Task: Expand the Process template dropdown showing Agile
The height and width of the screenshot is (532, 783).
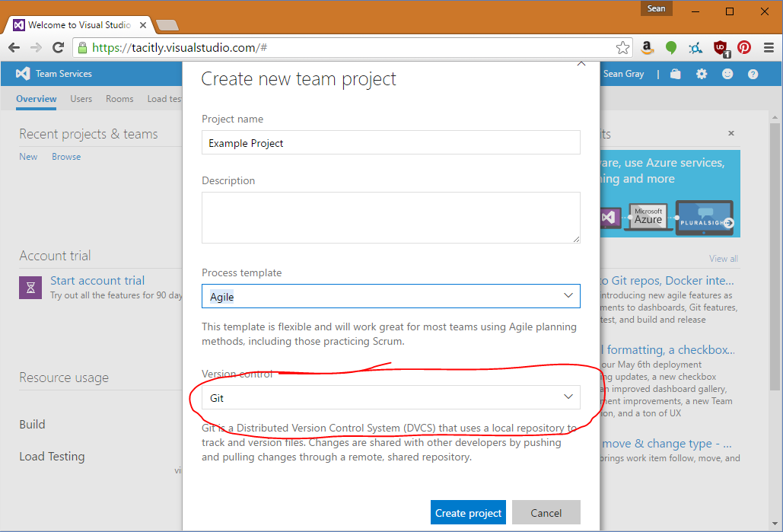Action: [390, 296]
